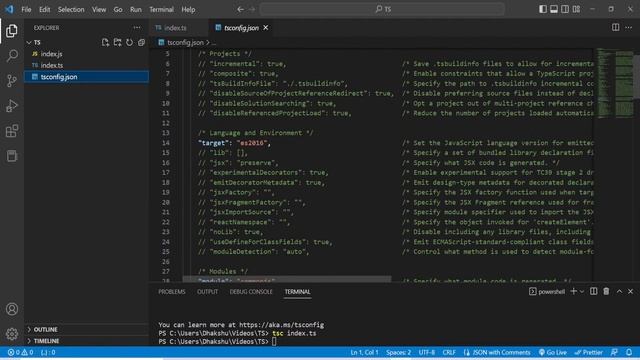Open Explorer views and more actions menu
Viewport: 640px width, 360px height.
click(x=137, y=28)
